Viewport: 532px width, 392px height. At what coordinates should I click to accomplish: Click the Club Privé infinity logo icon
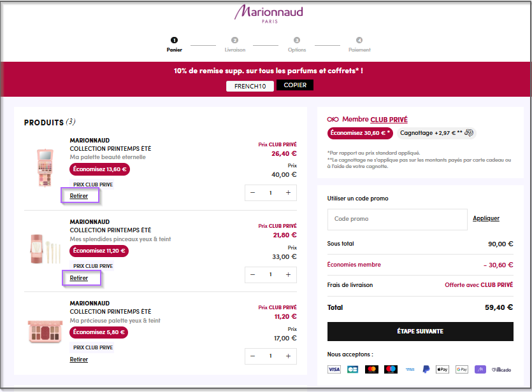333,119
